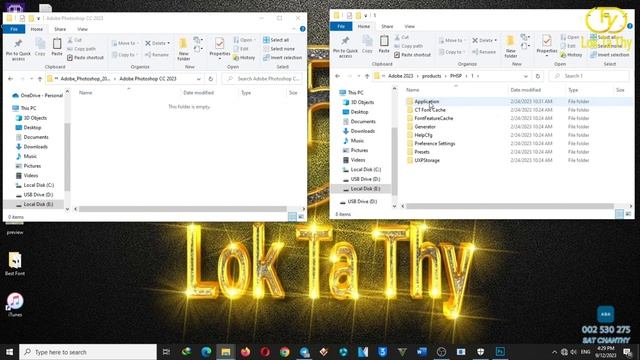Click taskbar Type here to search box
Viewport: 640px width, 360px height.
click(88, 352)
